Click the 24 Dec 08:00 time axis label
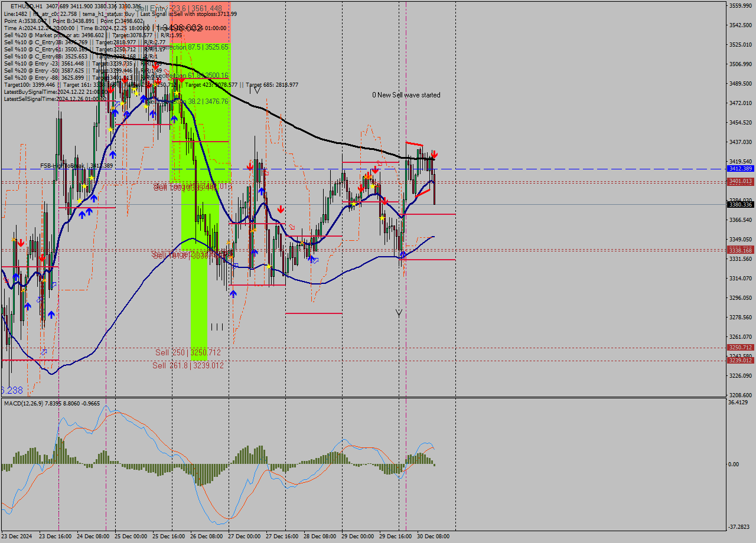This screenshot has width=756, height=543. [93, 537]
